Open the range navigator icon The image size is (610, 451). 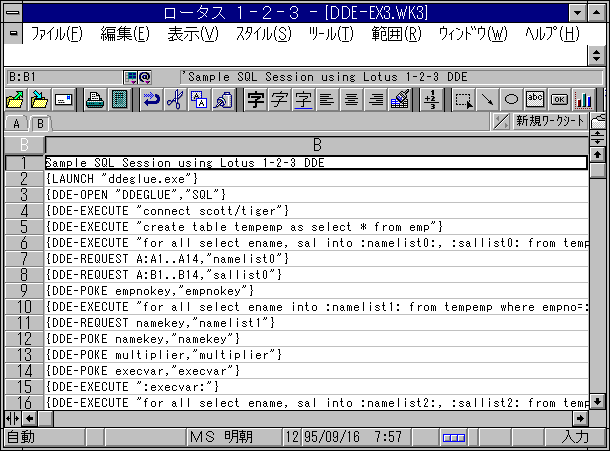click(x=130, y=77)
